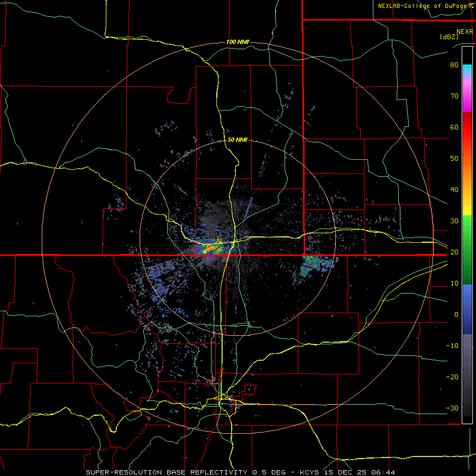Screen dimensions: 476x476
Task: Click the [dBZ] units label
Action: 449,36
